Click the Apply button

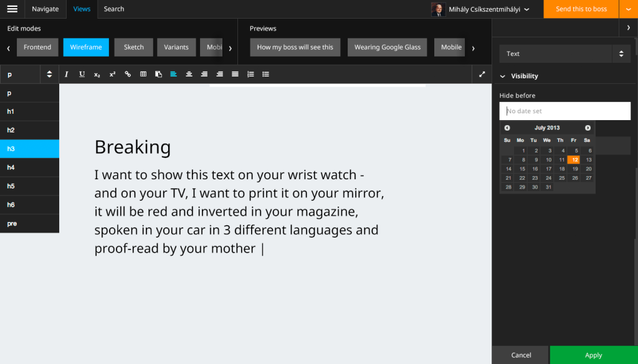593,355
